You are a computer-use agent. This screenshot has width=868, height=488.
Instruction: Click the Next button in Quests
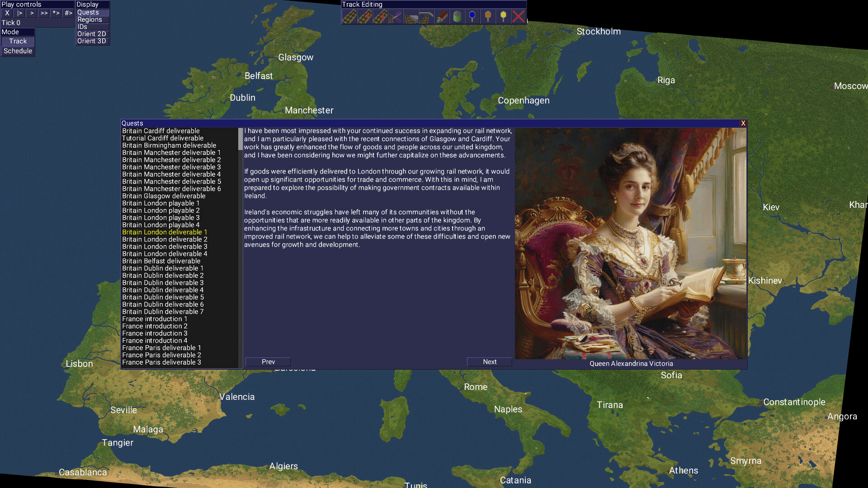489,362
